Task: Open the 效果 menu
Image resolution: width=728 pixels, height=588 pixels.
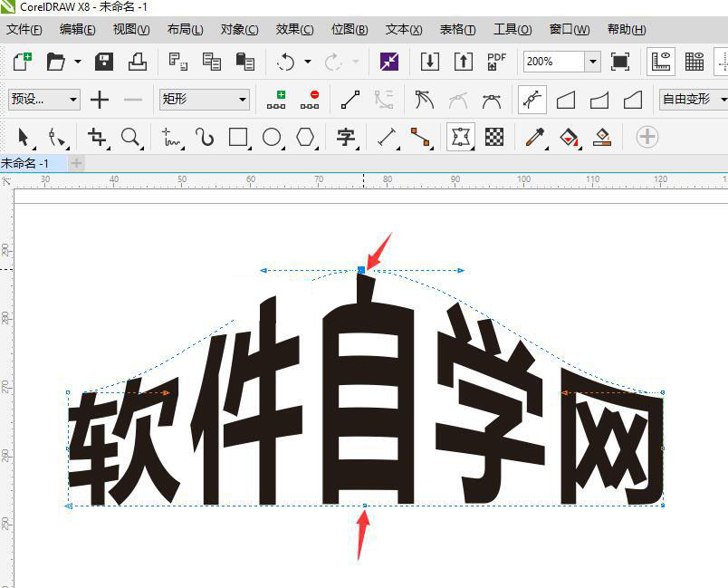Action: [x=292, y=29]
